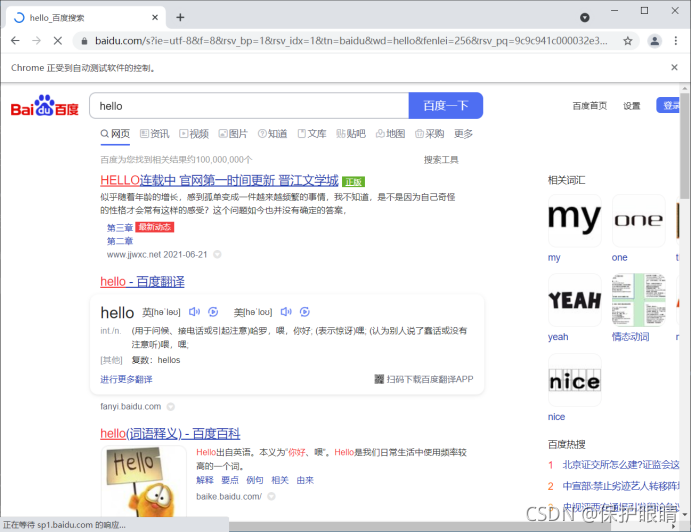Open the 知道 tab
The width and height of the screenshot is (692, 532).
(272, 133)
